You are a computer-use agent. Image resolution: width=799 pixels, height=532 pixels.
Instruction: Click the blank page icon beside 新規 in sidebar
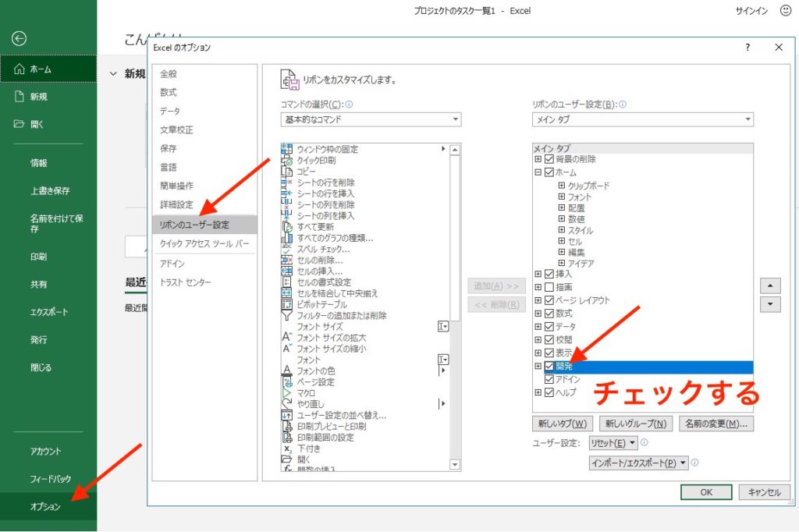point(19,96)
